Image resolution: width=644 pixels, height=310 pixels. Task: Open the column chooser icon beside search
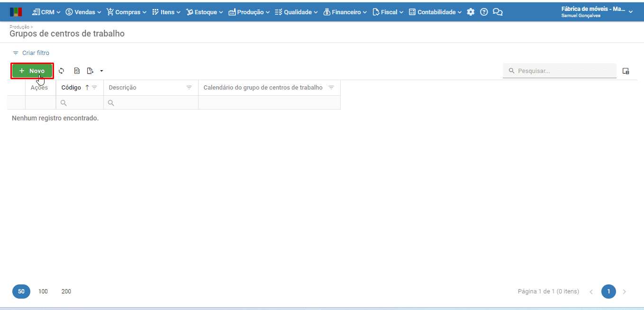pos(626,71)
